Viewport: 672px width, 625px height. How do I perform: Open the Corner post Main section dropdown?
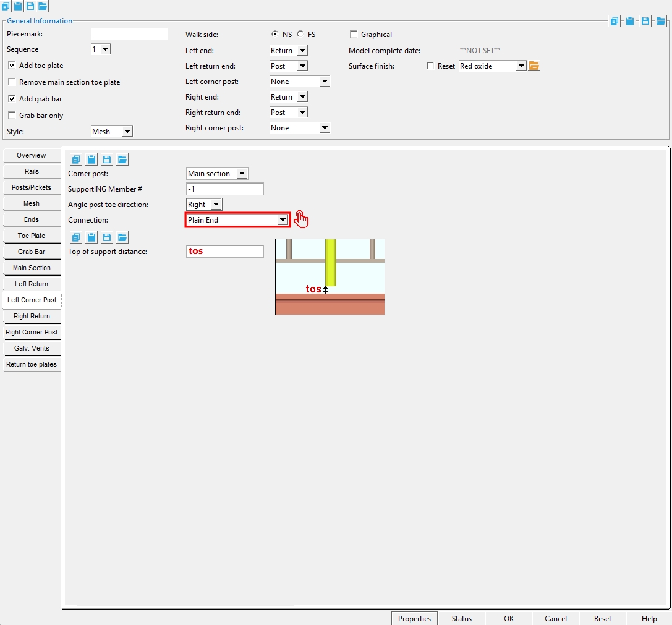(x=242, y=173)
